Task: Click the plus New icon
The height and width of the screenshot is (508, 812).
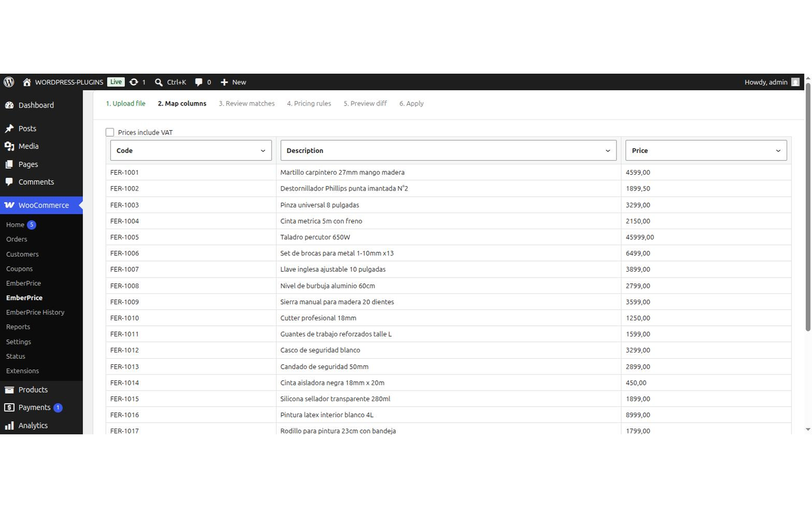Action: [x=224, y=82]
